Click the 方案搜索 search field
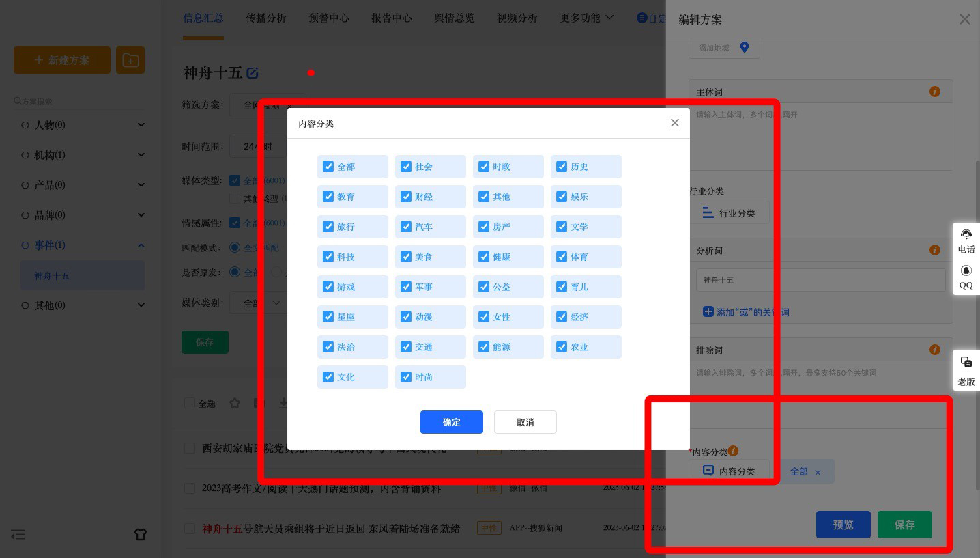This screenshot has height=558, width=980. coord(79,101)
